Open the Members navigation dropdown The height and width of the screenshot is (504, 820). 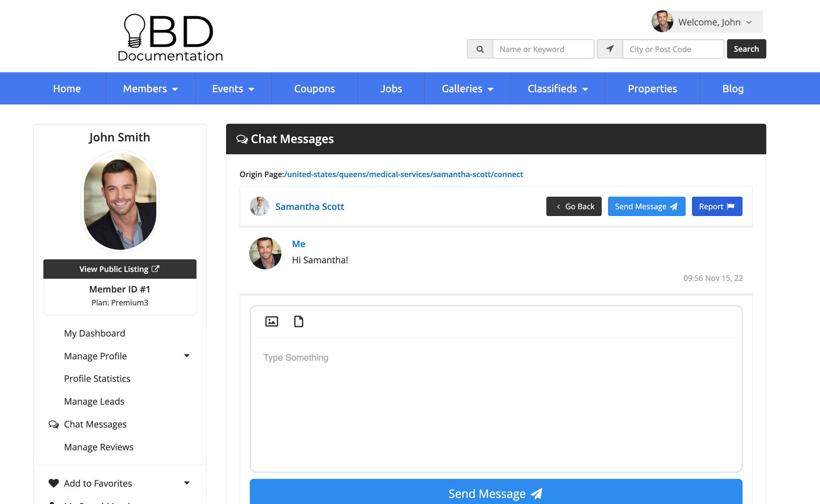150,89
